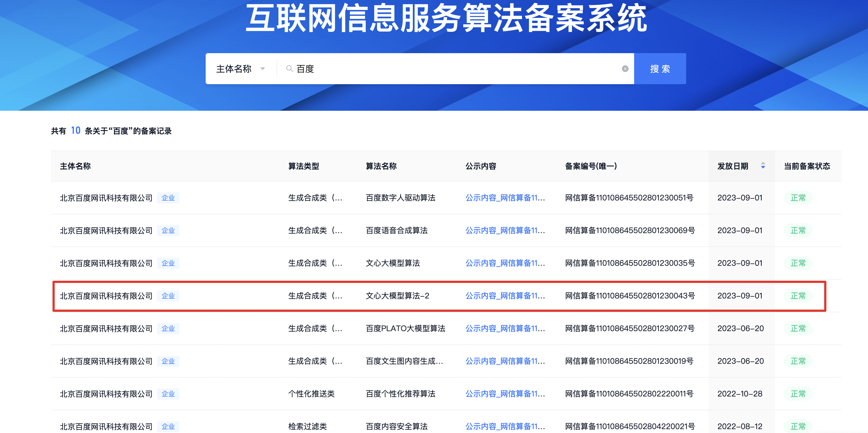Click 企业 tag in 百度数字人驱动算法 row
This screenshot has height=433, width=868.
(x=168, y=198)
